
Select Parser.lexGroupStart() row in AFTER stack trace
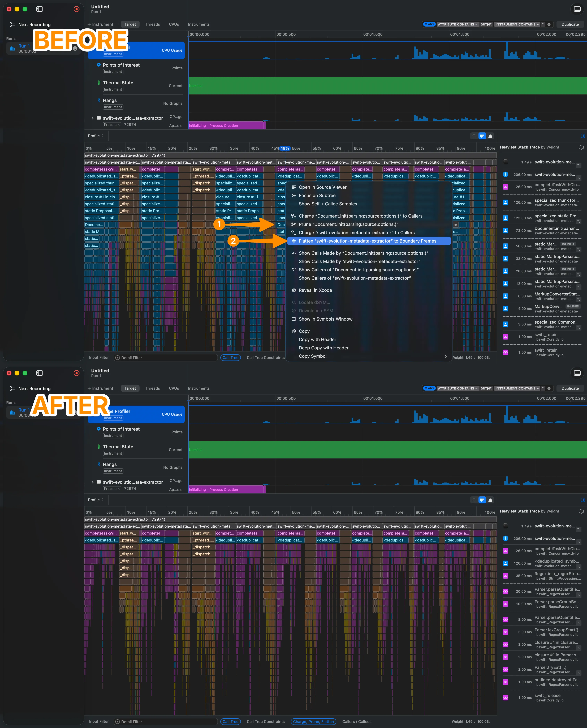[x=542, y=632]
